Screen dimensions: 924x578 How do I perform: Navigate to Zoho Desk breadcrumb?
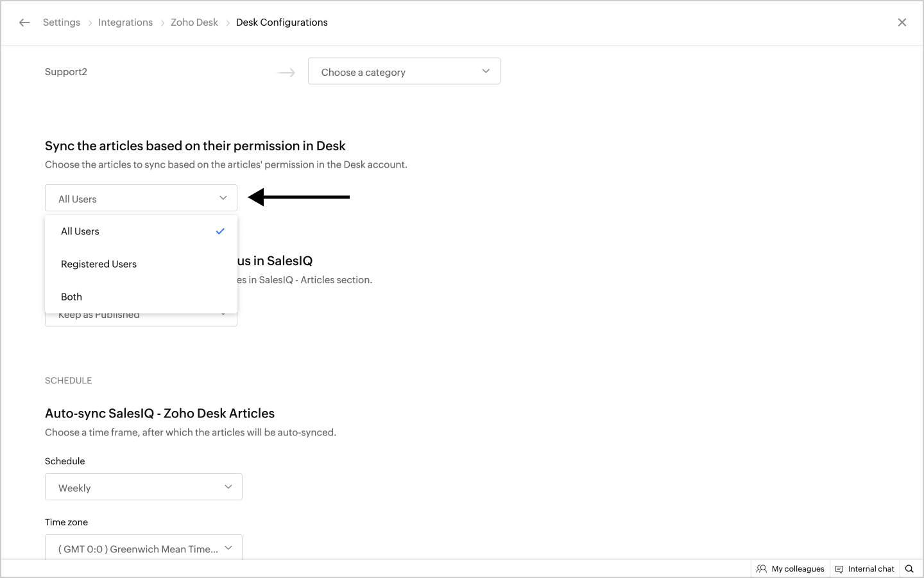(x=194, y=22)
